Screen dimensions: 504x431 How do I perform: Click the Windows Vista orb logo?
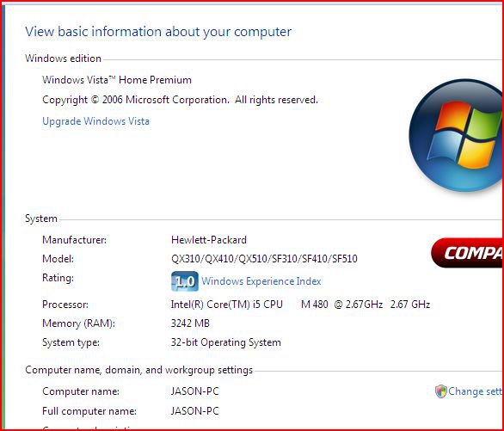tap(457, 135)
